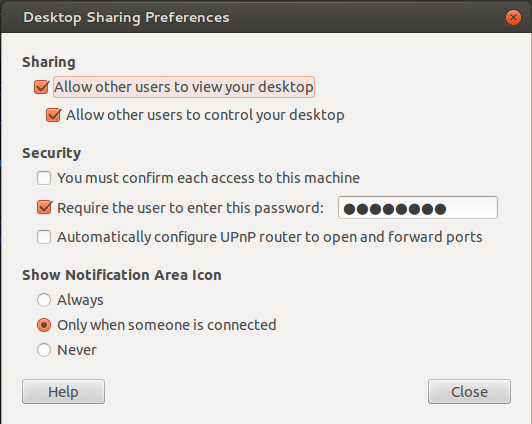Click the highlighted 'Allow other users to view' label
This screenshot has height=424, width=532.
tap(184, 87)
